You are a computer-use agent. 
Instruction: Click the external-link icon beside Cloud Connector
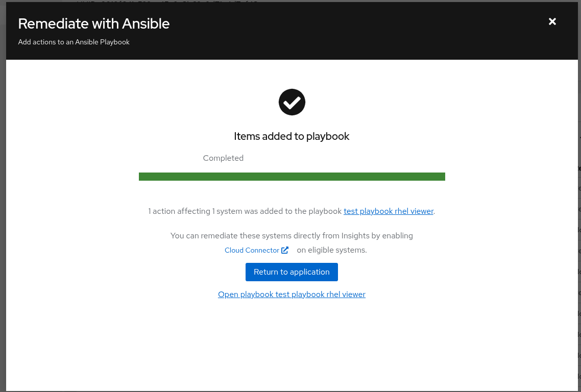[284, 250]
